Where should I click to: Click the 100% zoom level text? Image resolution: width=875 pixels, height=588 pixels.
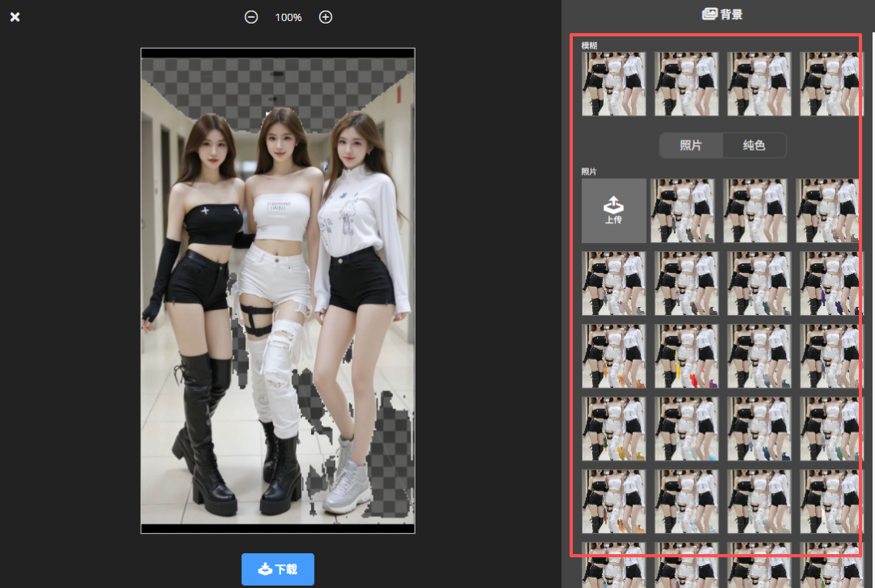[288, 18]
